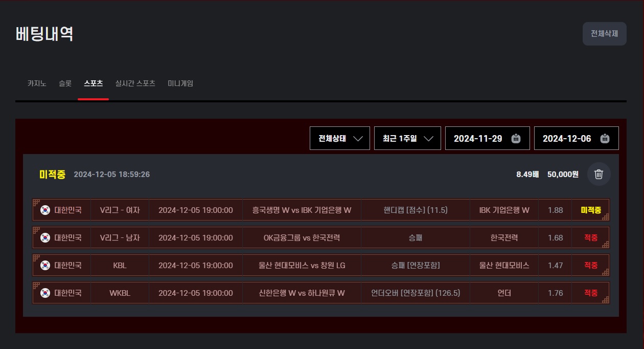Click Korea flag in KBL row
Viewport: 644px width, 349px height.
point(45,265)
